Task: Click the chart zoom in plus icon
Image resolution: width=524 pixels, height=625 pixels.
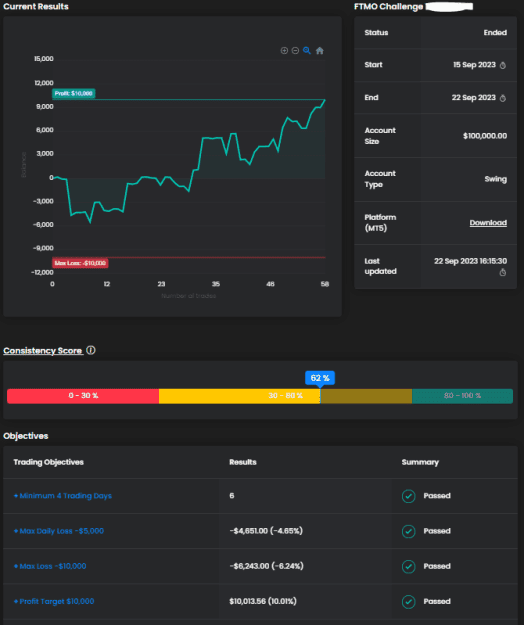Action: [284, 51]
